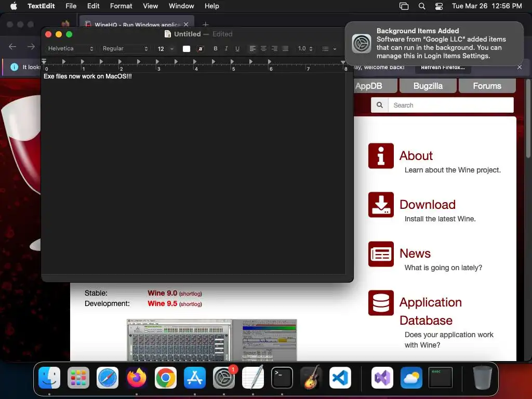The height and width of the screenshot is (399, 532).
Task: Open the TextEdit menu
Action: pyautogui.click(x=41, y=6)
